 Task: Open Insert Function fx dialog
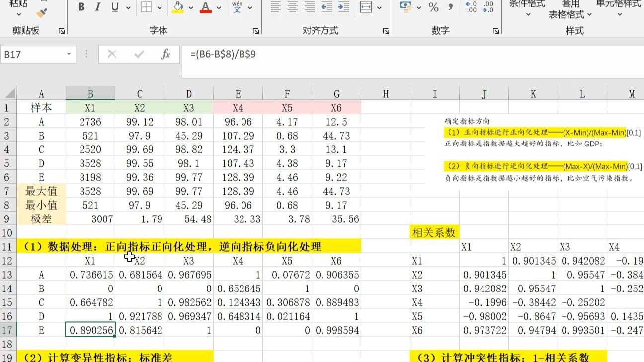point(166,54)
